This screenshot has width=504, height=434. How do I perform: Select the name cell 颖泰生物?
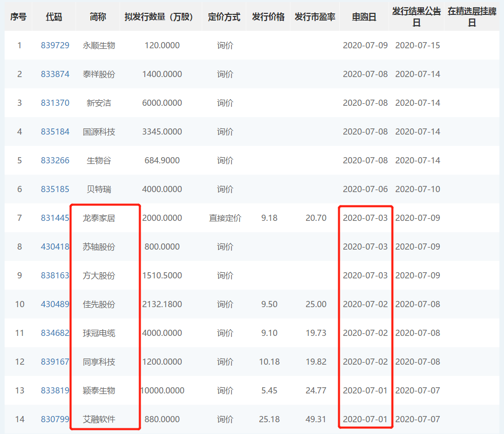99,390
